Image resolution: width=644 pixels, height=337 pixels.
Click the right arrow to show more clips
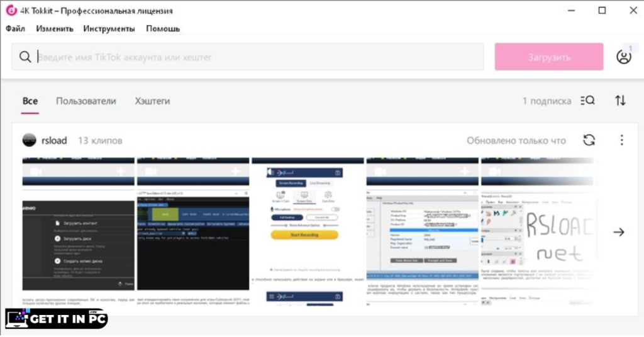[x=619, y=233]
